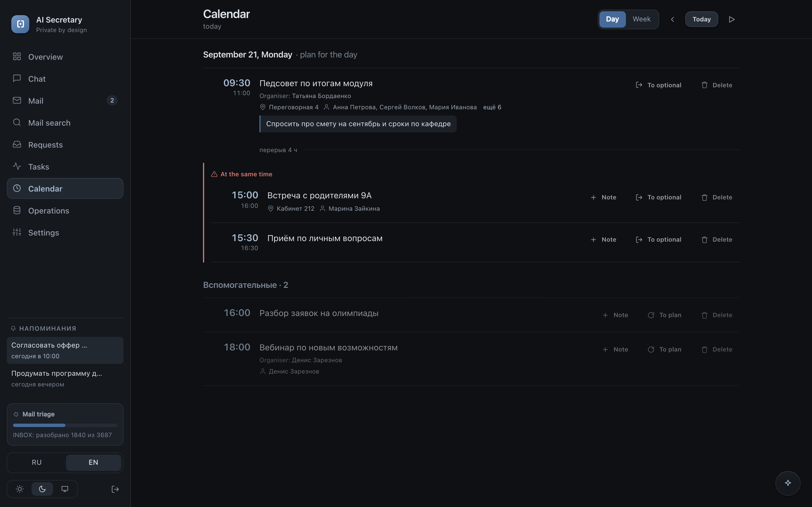Select the system theme monitor icon
The image size is (812, 507).
65,489
